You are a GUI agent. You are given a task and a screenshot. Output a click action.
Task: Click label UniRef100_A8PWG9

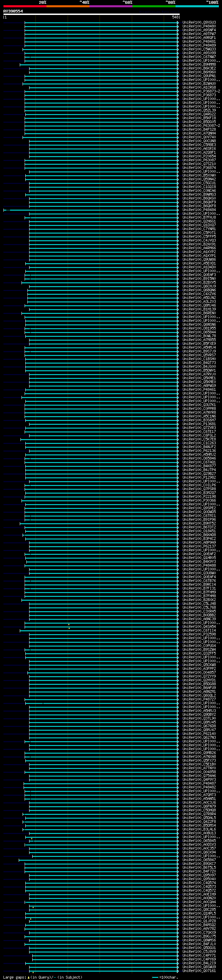199,386
